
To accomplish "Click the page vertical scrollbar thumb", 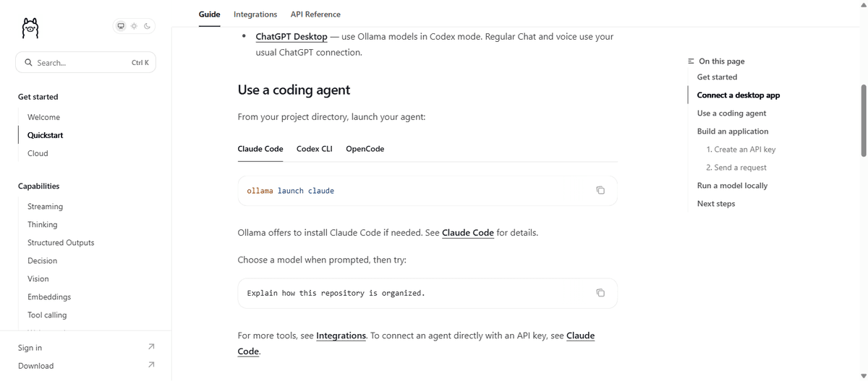I will [x=864, y=121].
